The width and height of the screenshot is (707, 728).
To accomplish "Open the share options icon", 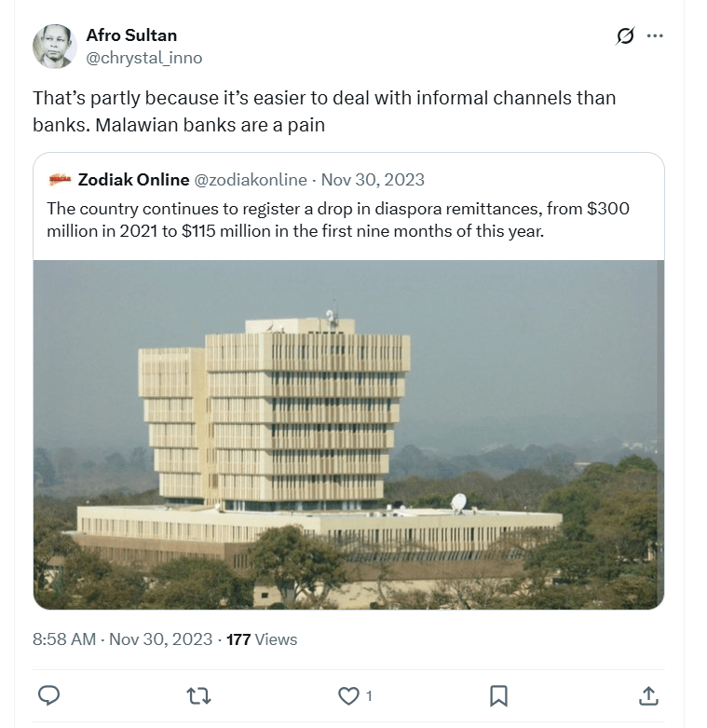I will (648, 695).
